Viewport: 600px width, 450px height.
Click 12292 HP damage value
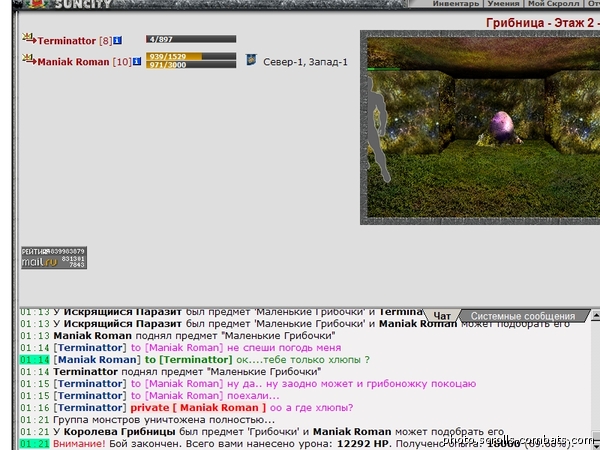(363, 444)
